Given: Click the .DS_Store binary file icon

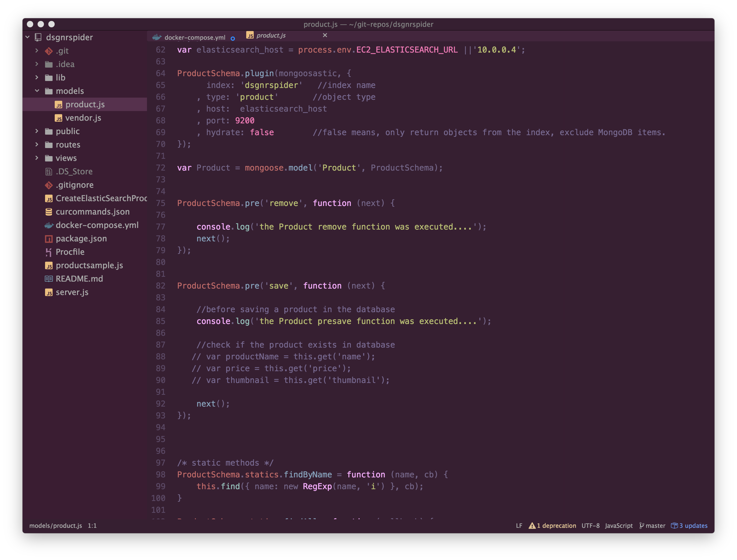Looking at the screenshot, I should [x=49, y=172].
